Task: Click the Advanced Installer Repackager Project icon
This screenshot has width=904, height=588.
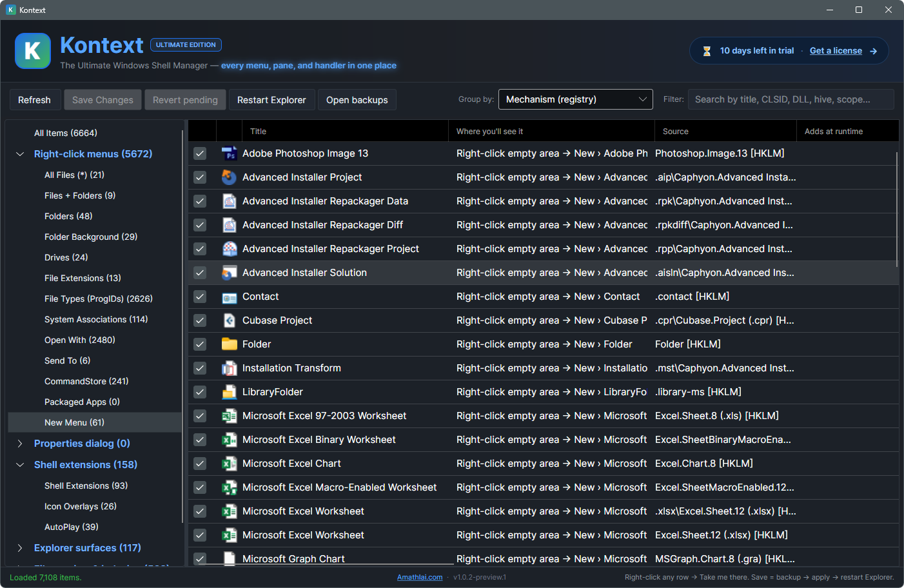Action: 229,249
